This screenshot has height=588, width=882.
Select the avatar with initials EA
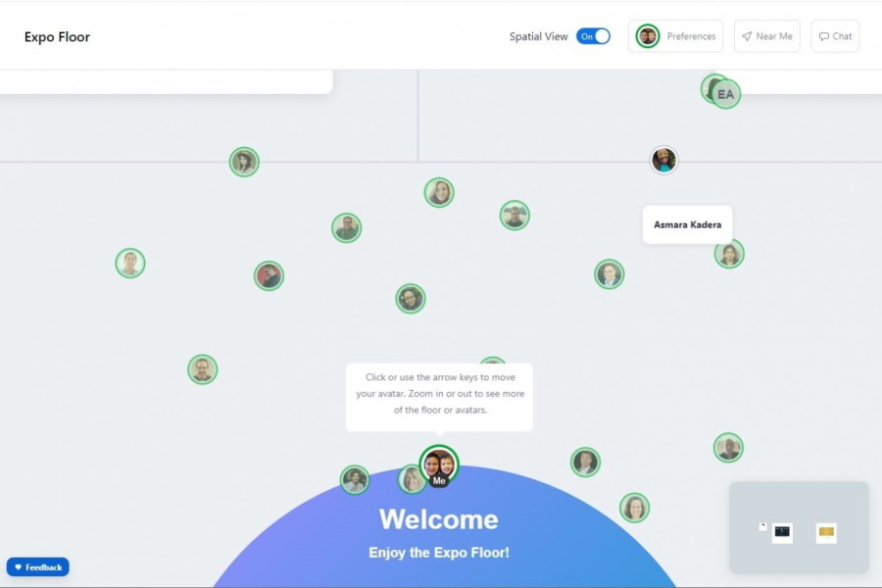coord(726,94)
